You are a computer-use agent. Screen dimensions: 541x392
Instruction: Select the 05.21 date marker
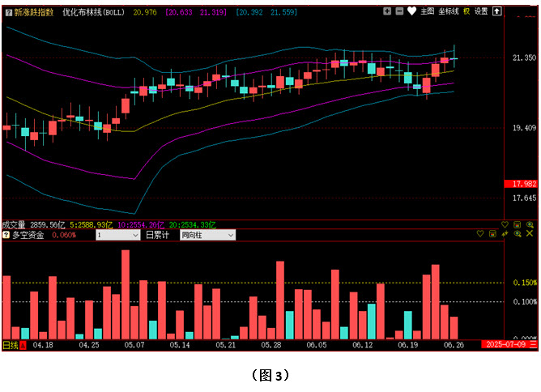pyautogui.click(x=226, y=345)
